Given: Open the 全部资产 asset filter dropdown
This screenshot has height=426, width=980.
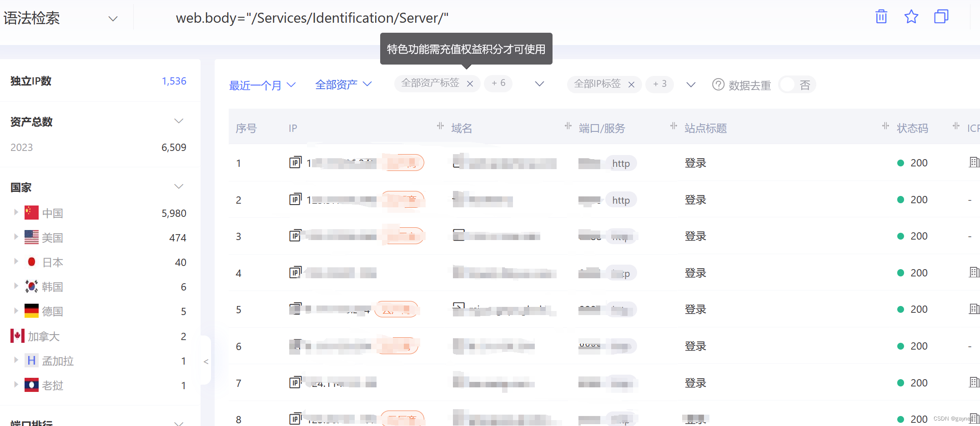Looking at the screenshot, I should coord(343,85).
